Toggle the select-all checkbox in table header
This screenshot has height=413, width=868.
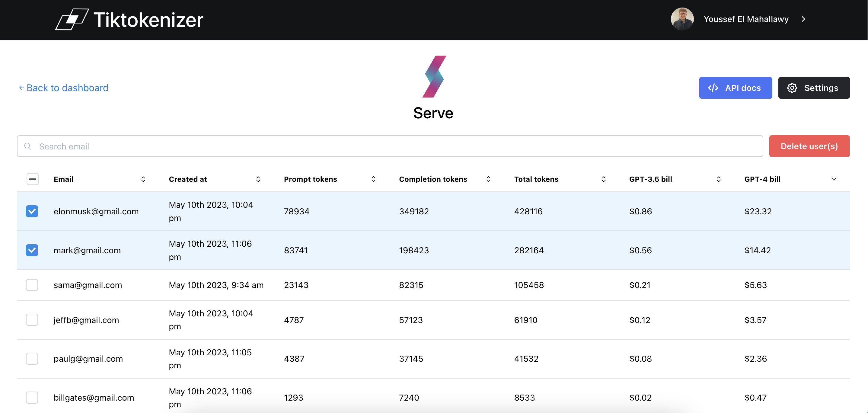[32, 179]
